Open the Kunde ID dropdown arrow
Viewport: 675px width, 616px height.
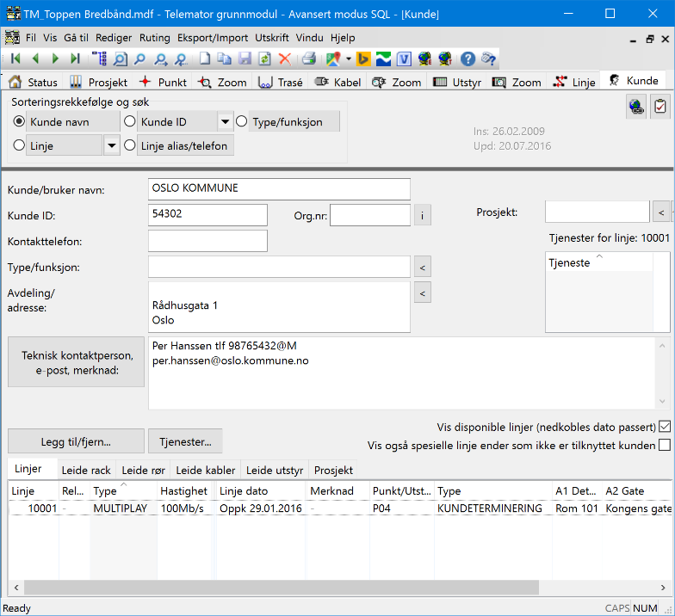(225, 122)
